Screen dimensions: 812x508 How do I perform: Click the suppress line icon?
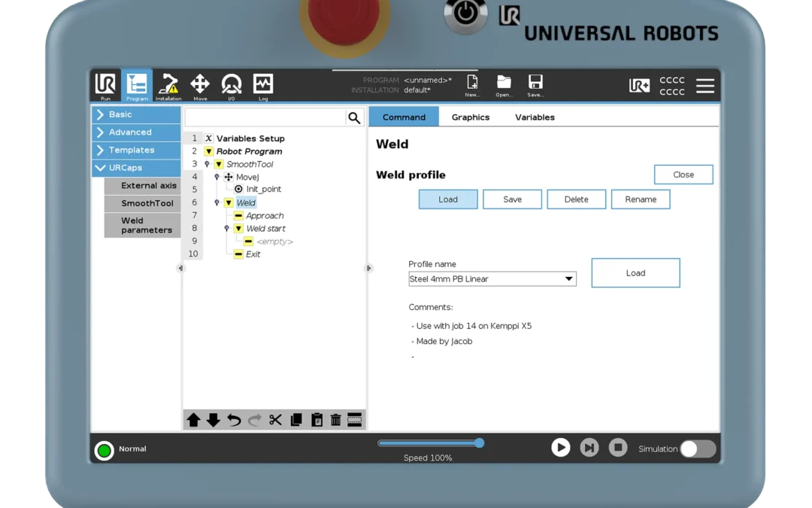355,420
